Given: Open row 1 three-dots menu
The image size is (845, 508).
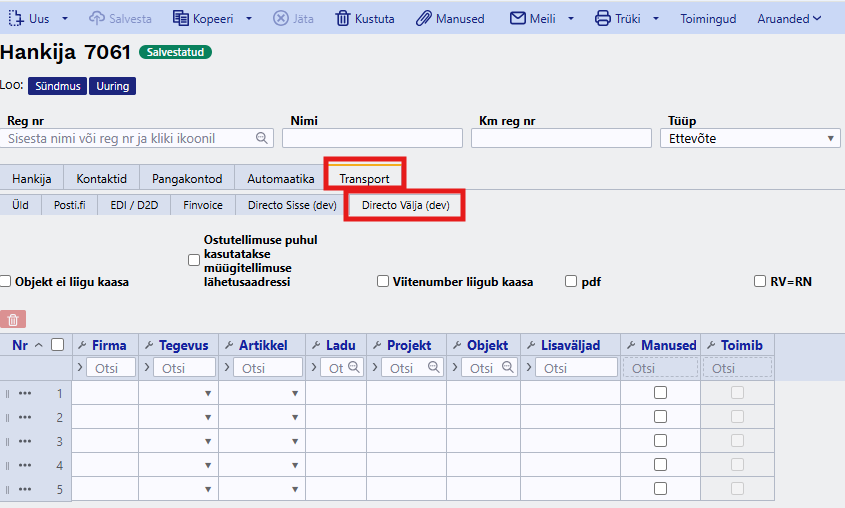Looking at the screenshot, I should [x=25, y=393].
